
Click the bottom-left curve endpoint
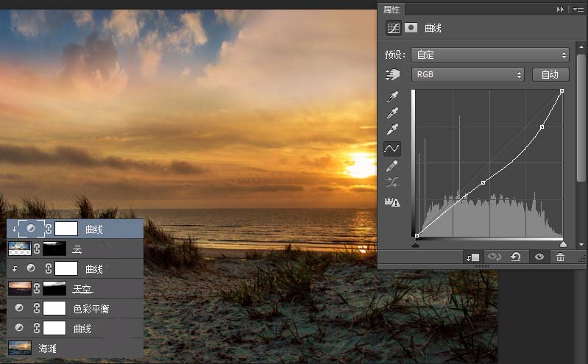(417, 235)
